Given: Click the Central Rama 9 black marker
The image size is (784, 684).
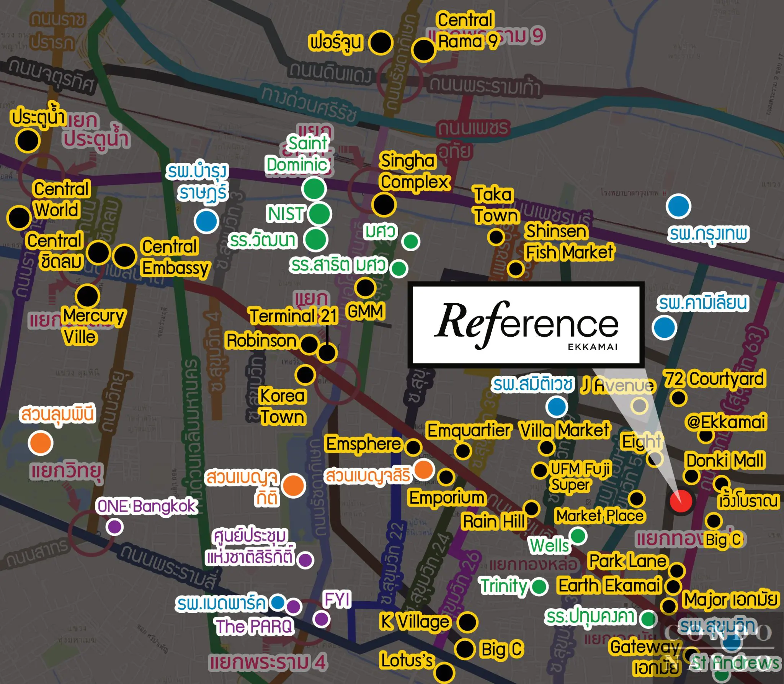Looking at the screenshot, I should click(423, 50).
